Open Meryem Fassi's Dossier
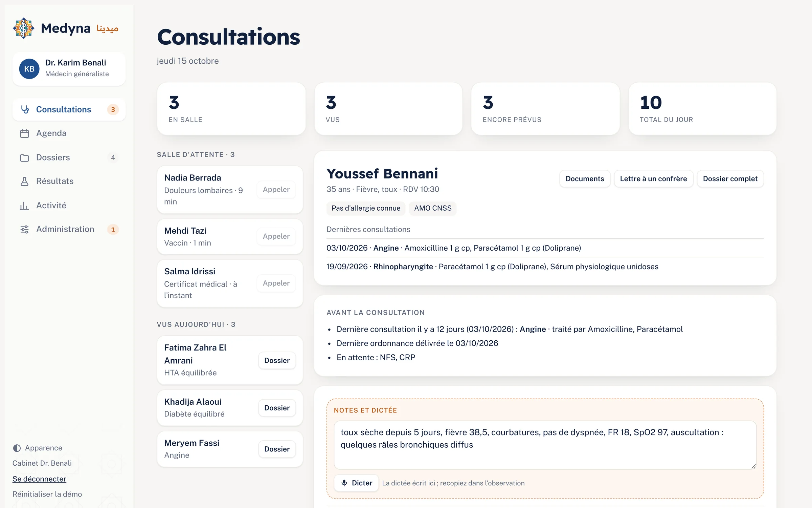The image size is (812, 508). 277,449
